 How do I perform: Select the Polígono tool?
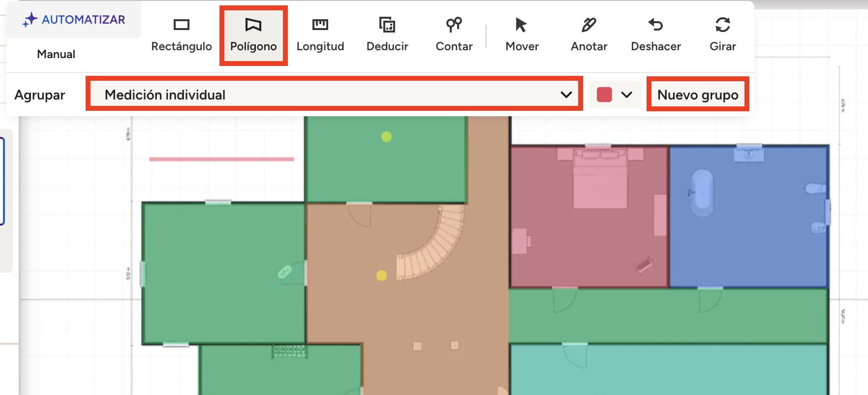click(253, 35)
